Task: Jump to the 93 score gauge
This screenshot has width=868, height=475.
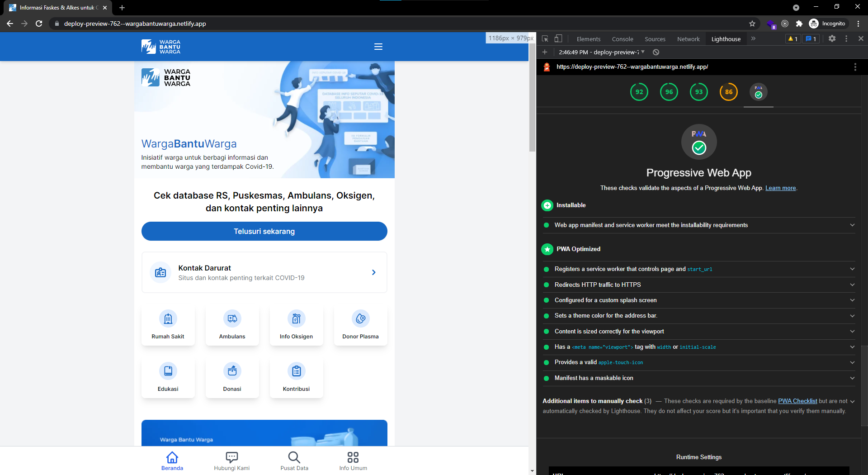Action: (x=699, y=92)
